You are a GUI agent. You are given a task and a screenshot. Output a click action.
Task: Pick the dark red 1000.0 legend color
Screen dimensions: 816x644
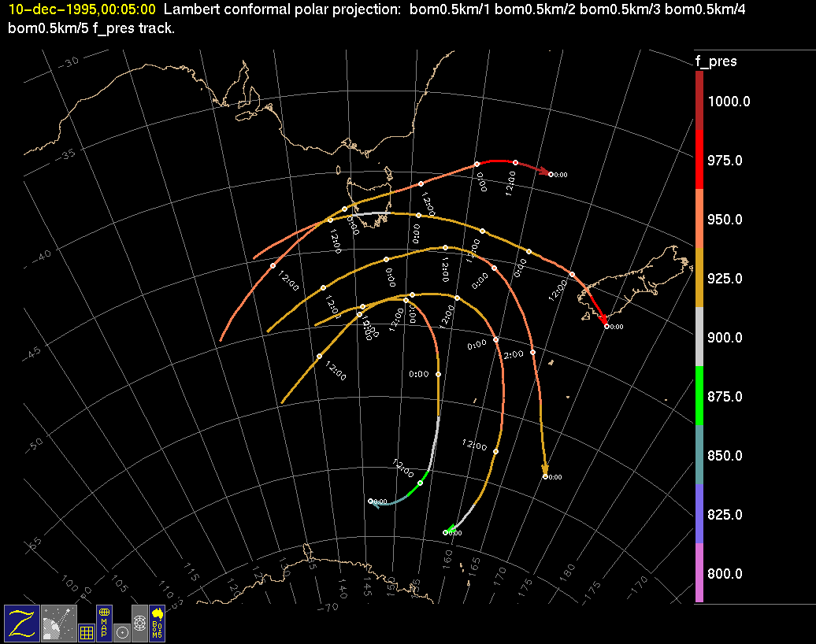(699, 101)
